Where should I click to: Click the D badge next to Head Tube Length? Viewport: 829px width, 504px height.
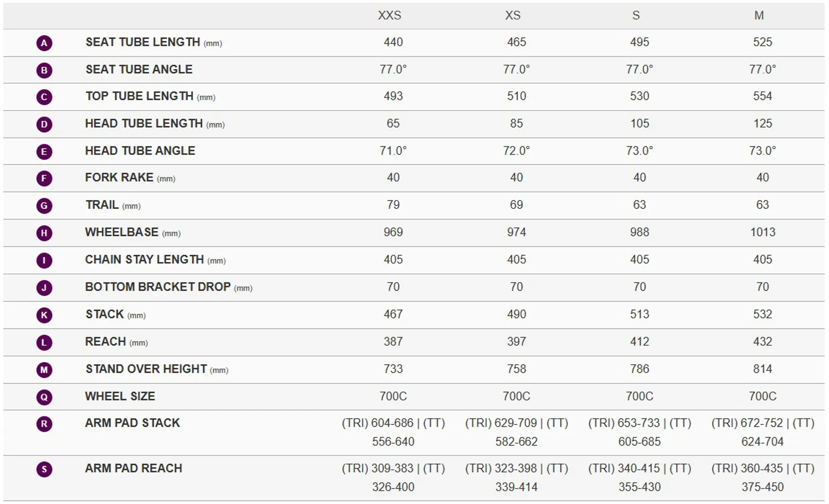(x=44, y=125)
